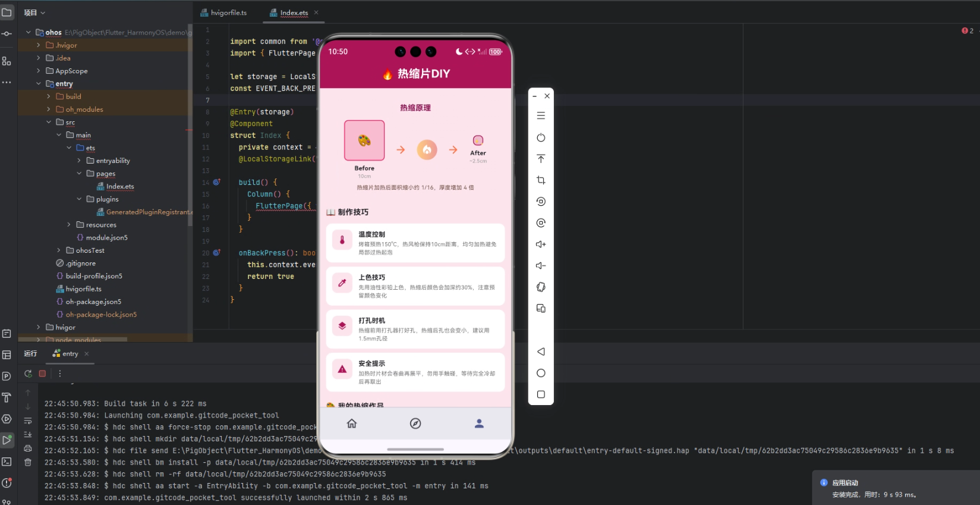Tap compass Discover icon in app navigation
Image resolution: width=980 pixels, height=505 pixels.
tap(415, 424)
